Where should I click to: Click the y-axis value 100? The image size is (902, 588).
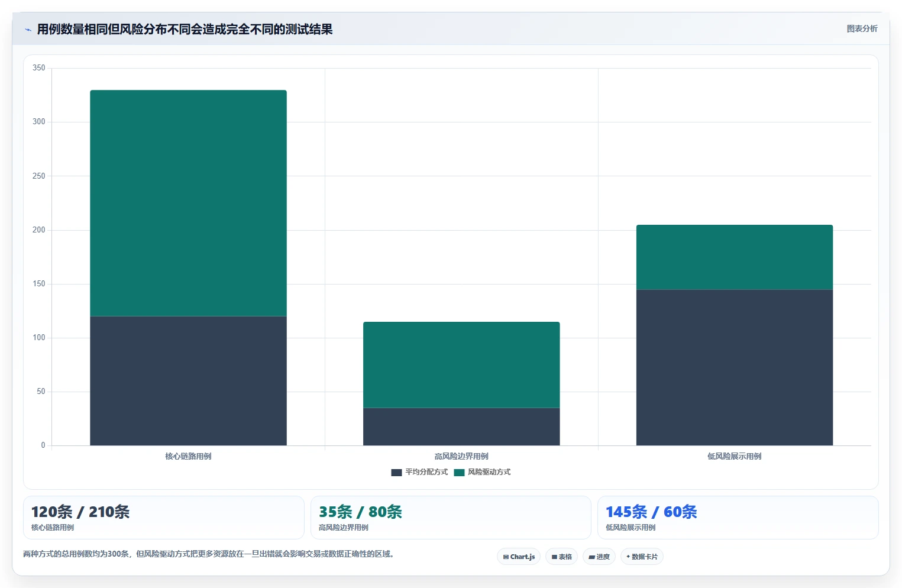point(39,337)
